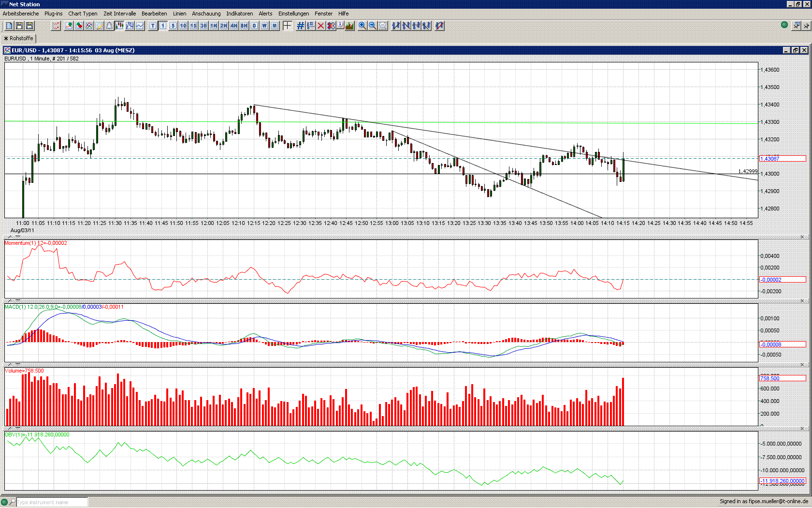This screenshot has height=508, width=812.
Task: Open the Bearbeiten menu
Action: [x=154, y=14]
